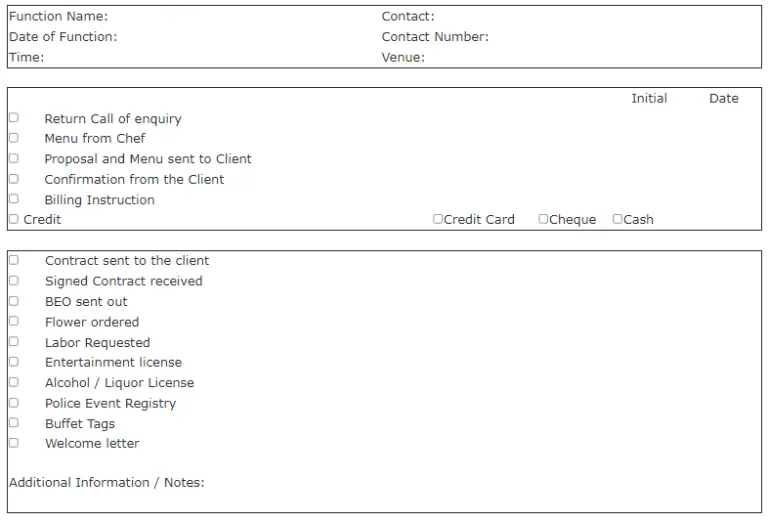Select the Cheque payment checkbox
The width and height of the screenshot is (768, 522).
[543, 219]
